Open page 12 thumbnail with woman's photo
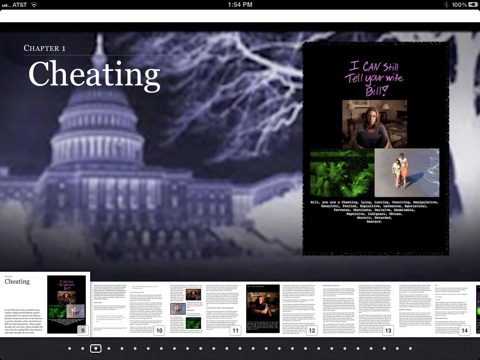The width and height of the screenshot is (480, 360). point(281,309)
